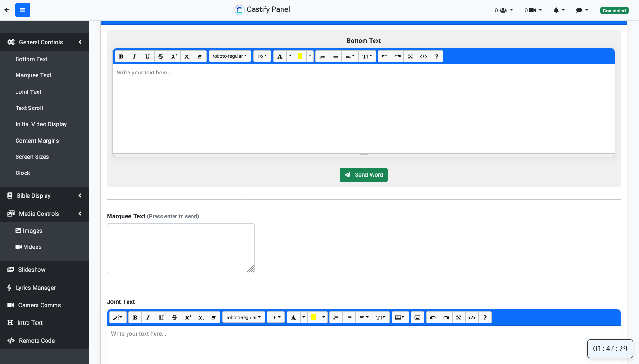The height and width of the screenshot is (364, 639).
Task: Clear formatting with eraser in Bottom Text editor
Action: pos(200,56)
